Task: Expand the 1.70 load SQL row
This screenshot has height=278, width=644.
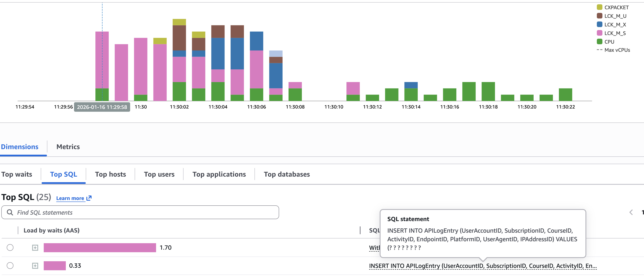Action: pyautogui.click(x=35, y=248)
